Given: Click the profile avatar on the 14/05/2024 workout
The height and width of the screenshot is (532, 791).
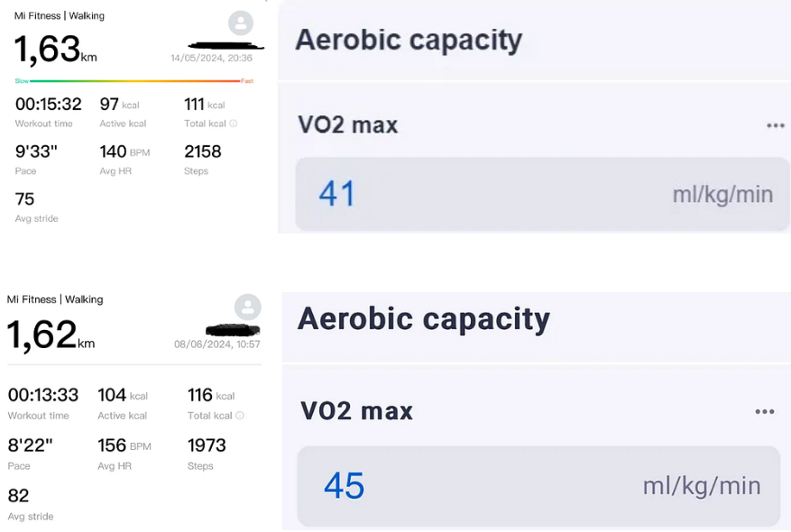Looking at the screenshot, I should tap(241, 23).
